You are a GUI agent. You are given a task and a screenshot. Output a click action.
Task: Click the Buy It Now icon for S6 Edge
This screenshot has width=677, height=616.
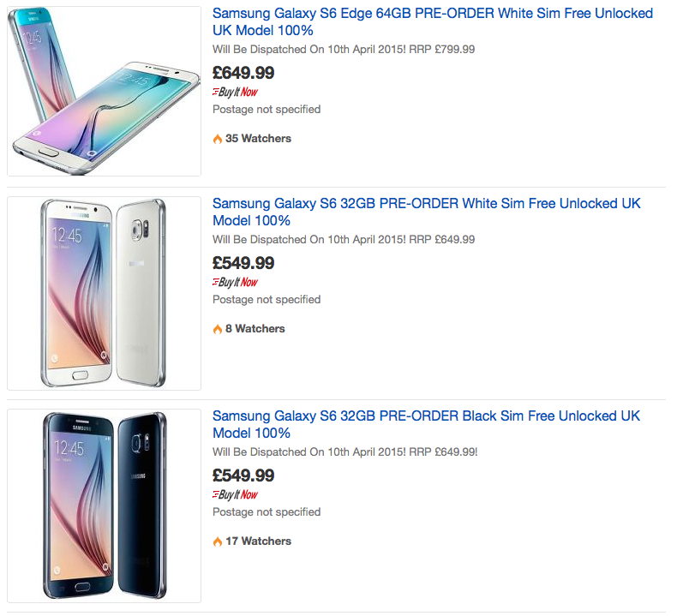pos(235,92)
